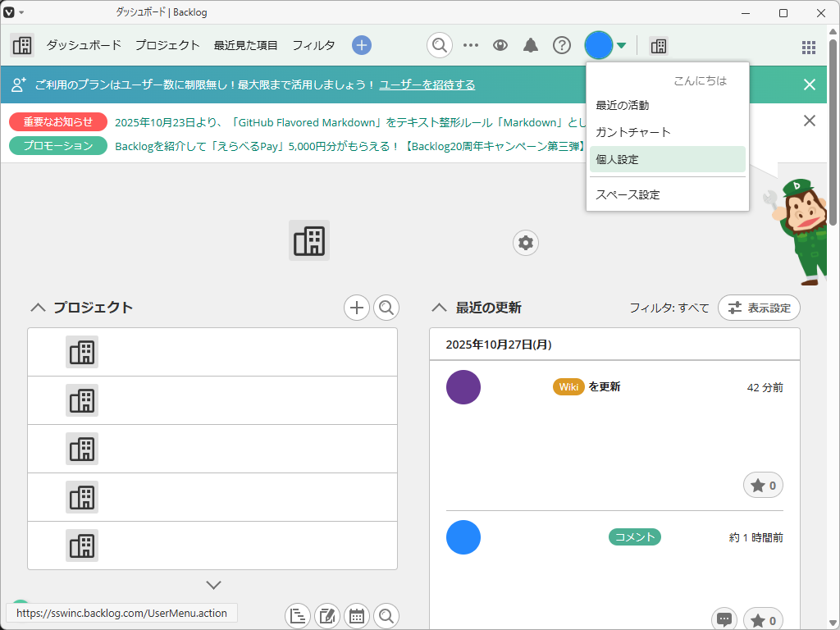Click the three-dots more menu in header
Viewport: 840px width, 630px height.
(x=470, y=46)
